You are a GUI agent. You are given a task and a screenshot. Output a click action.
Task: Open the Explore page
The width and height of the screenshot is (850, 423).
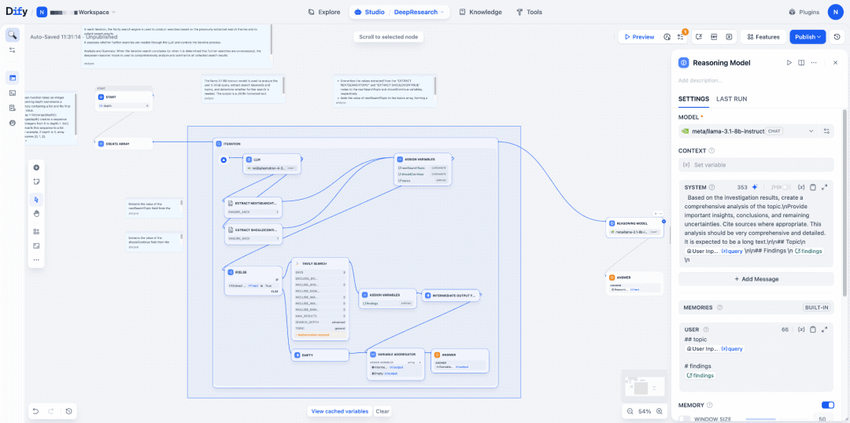[x=324, y=12]
